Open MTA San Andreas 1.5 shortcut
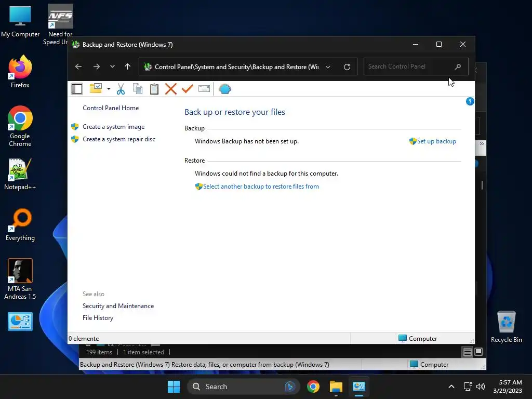Image resolution: width=532 pixels, height=399 pixels. point(20,279)
